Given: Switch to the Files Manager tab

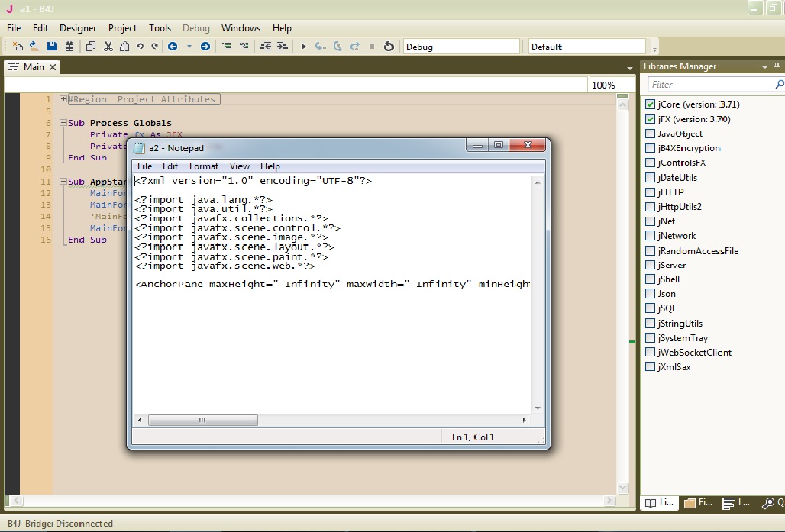Looking at the screenshot, I should tap(698, 503).
